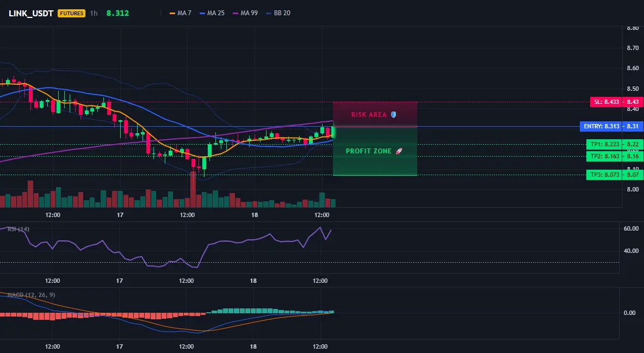Toggle the MA 25 legend entry

[x=212, y=13]
